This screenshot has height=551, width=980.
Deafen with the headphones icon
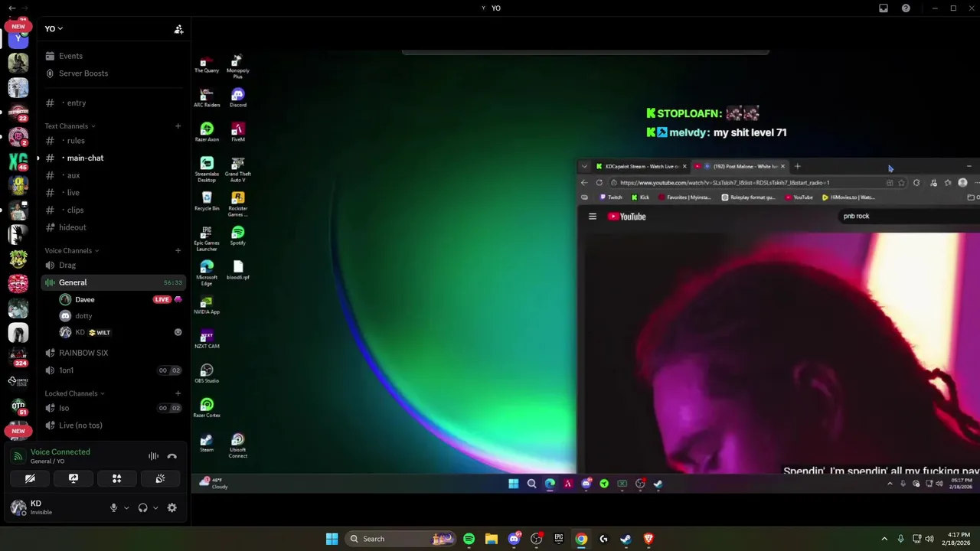142,507
